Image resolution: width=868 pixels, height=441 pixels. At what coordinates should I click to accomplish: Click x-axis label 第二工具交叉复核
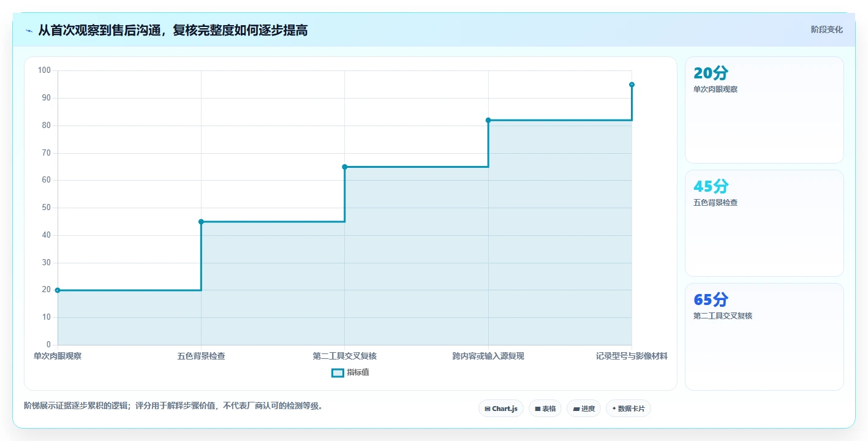point(345,356)
